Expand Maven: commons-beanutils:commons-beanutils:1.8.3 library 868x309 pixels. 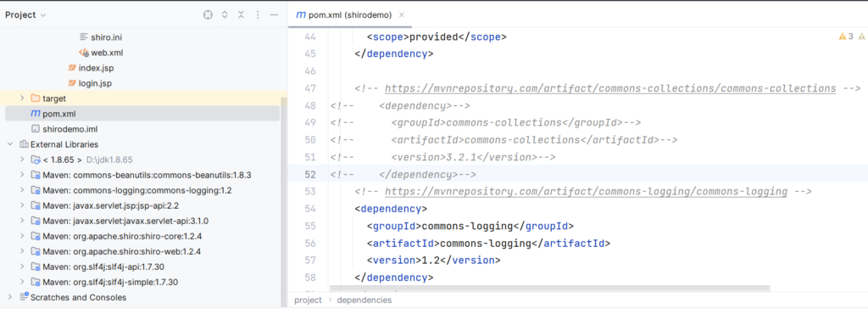click(x=21, y=175)
